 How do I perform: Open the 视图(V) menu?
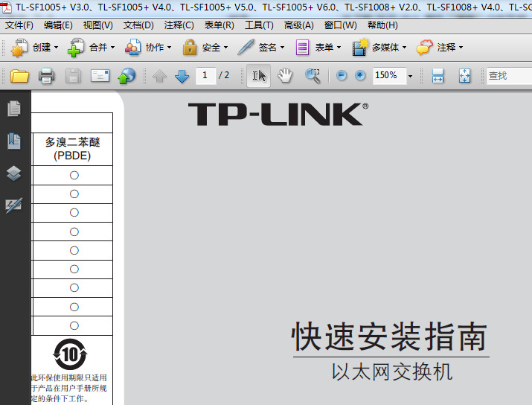tap(98, 25)
